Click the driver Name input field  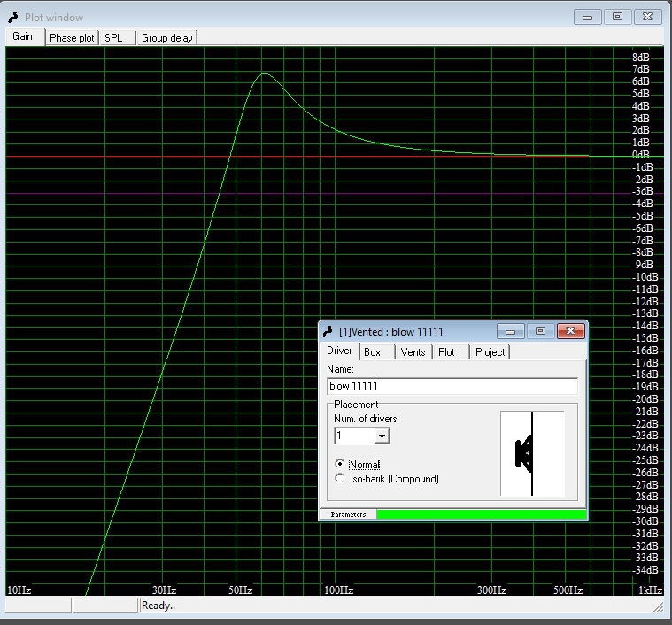[x=452, y=386]
